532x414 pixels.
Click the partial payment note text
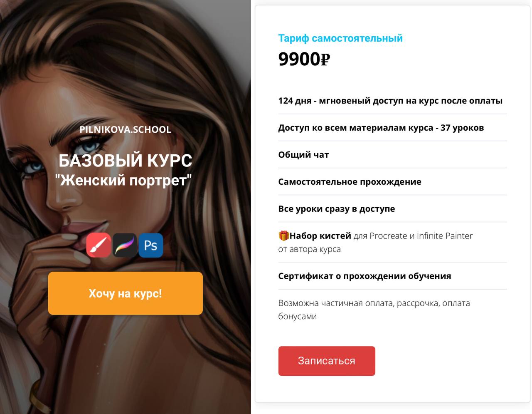374,310
